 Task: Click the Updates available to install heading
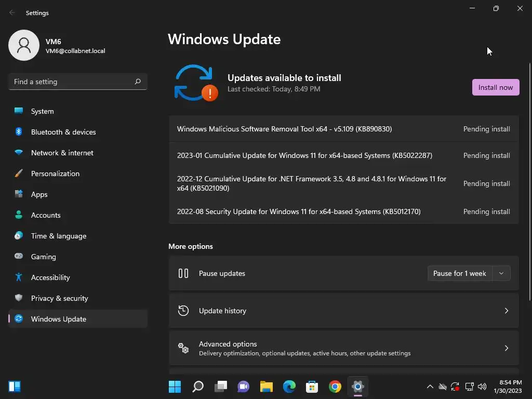point(284,78)
